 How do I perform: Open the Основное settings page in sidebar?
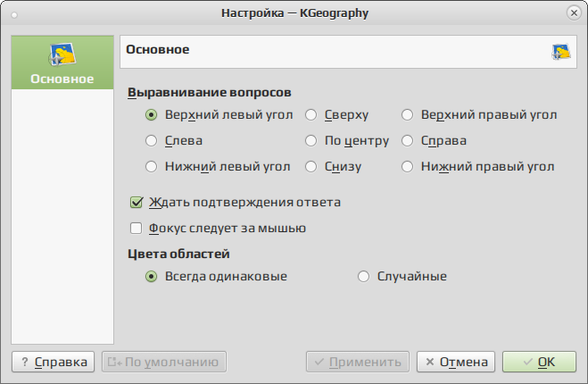(x=62, y=63)
